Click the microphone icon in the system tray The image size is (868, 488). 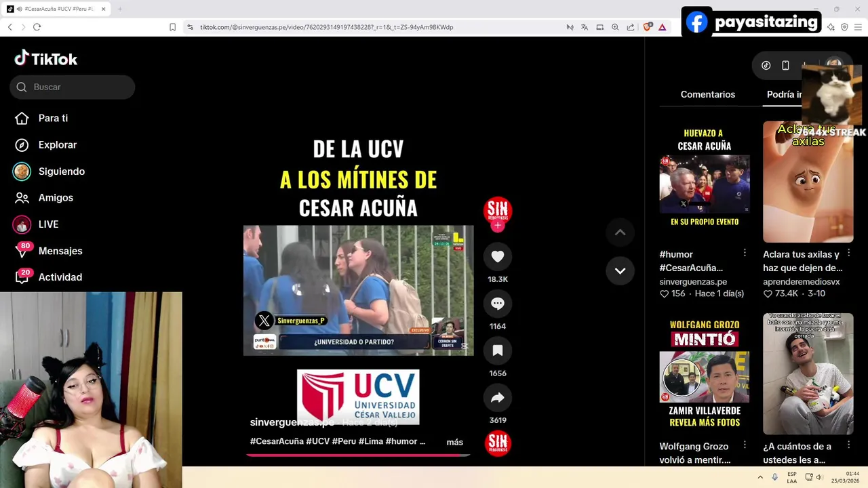point(774,477)
